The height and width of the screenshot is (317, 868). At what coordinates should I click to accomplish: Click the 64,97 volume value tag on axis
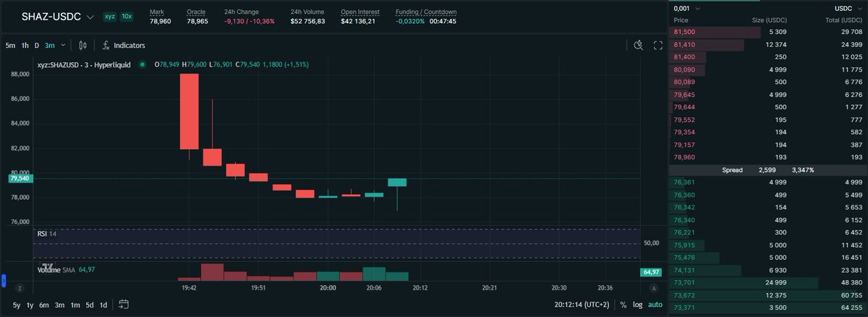click(x=650, y=272)
